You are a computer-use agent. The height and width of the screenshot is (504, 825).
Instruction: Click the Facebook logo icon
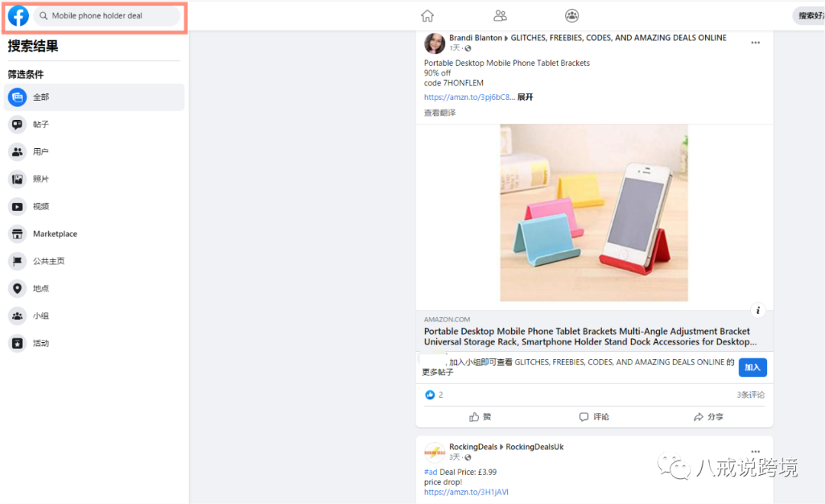pos(18,16)
